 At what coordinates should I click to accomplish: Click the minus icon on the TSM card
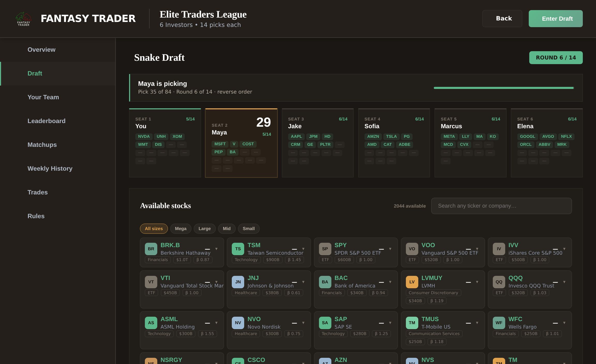click(x=294, y=249)
